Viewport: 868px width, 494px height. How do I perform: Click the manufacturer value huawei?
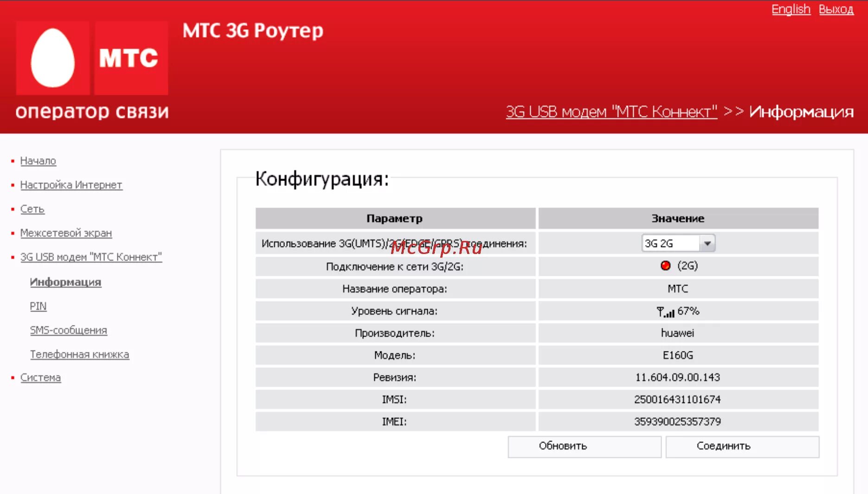[677, 333]
